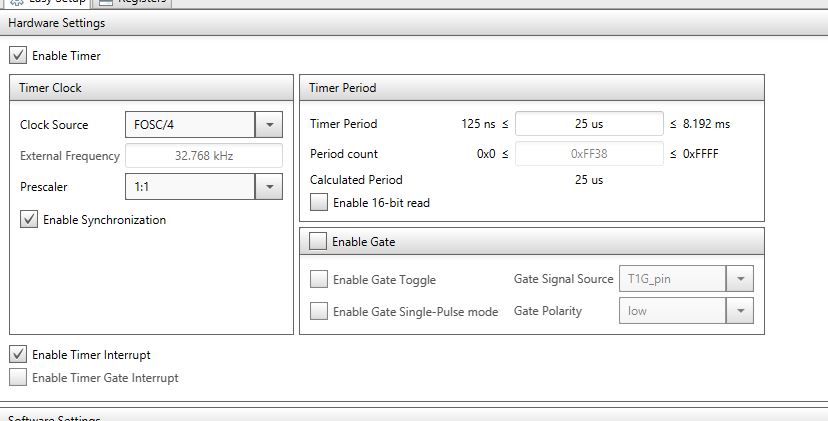Screen dimensions: 828x421
Task: Uncheck the Enable Timer checkbox
Action: (18, 55)
